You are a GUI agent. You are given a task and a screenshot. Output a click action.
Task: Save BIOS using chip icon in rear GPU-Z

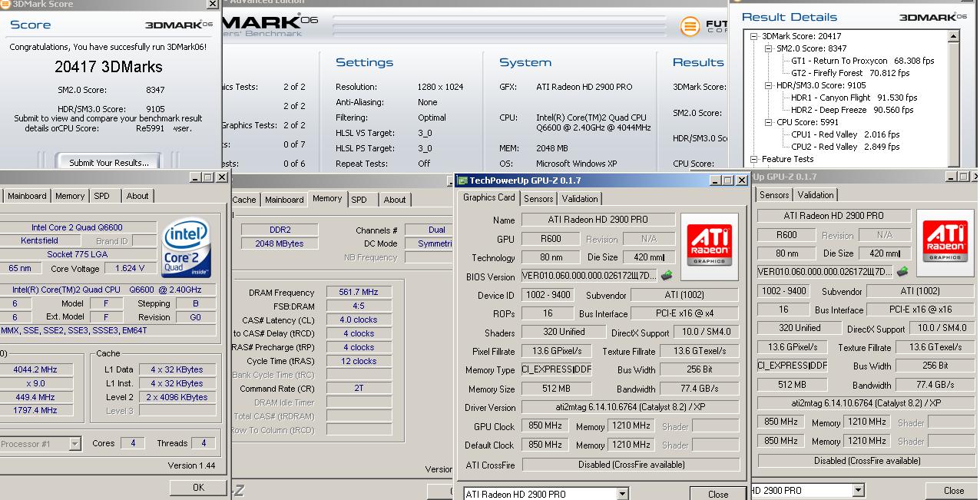(902, 271)
